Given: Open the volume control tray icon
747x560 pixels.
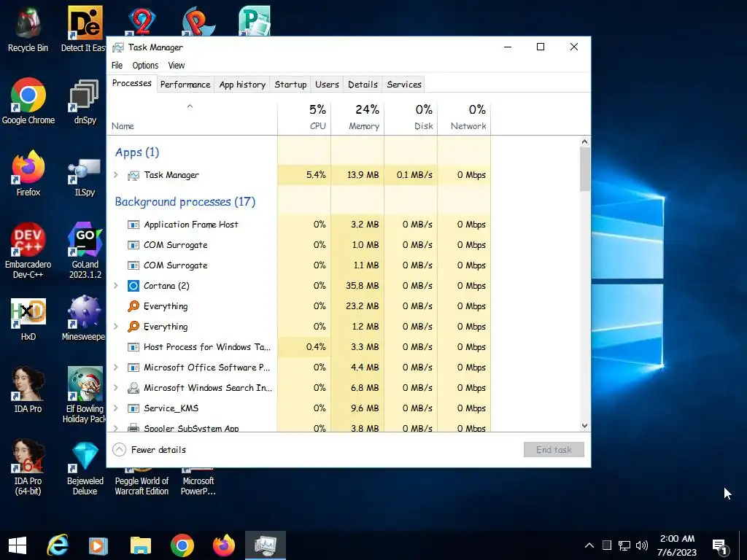Looking at the screenshot, I should point(642,545).
